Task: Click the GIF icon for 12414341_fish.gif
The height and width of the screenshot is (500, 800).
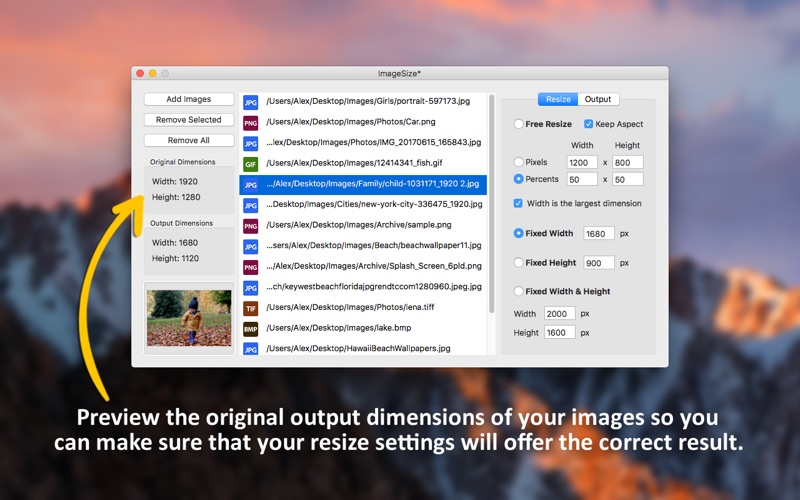Action: click(251, 164)
